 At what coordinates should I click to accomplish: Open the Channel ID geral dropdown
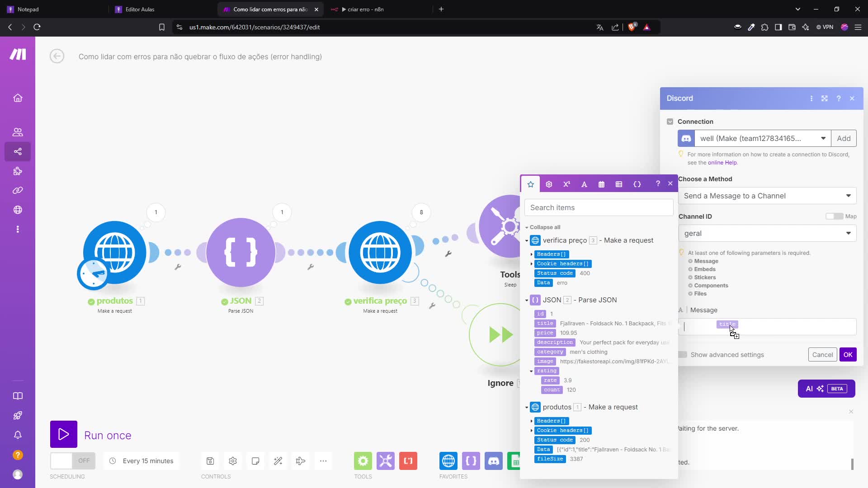click(767, 233)
